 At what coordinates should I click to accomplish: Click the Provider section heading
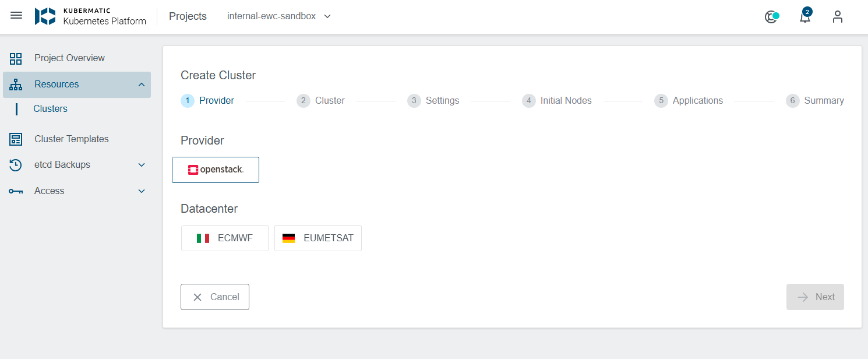[x=202, y=140]
